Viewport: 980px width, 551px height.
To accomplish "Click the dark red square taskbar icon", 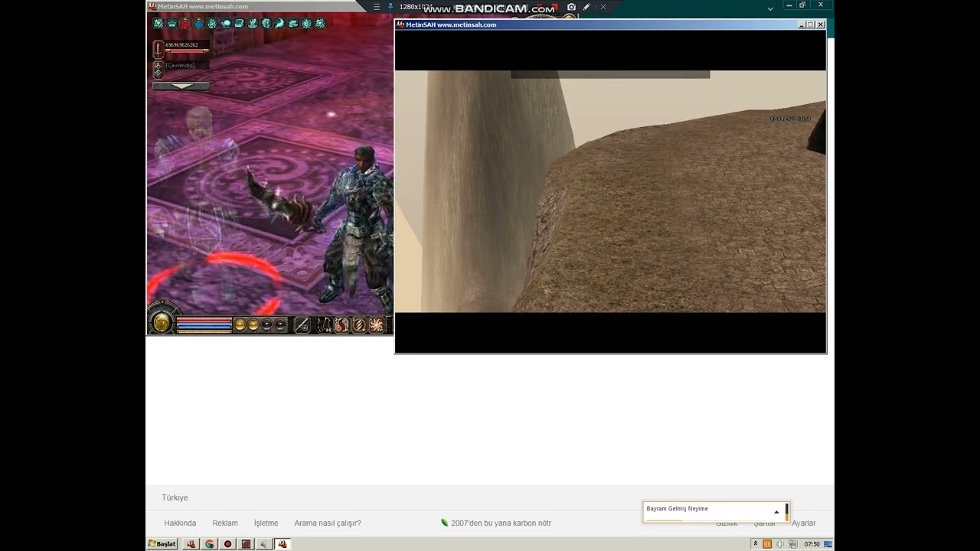I will click(x=246, y=544).
